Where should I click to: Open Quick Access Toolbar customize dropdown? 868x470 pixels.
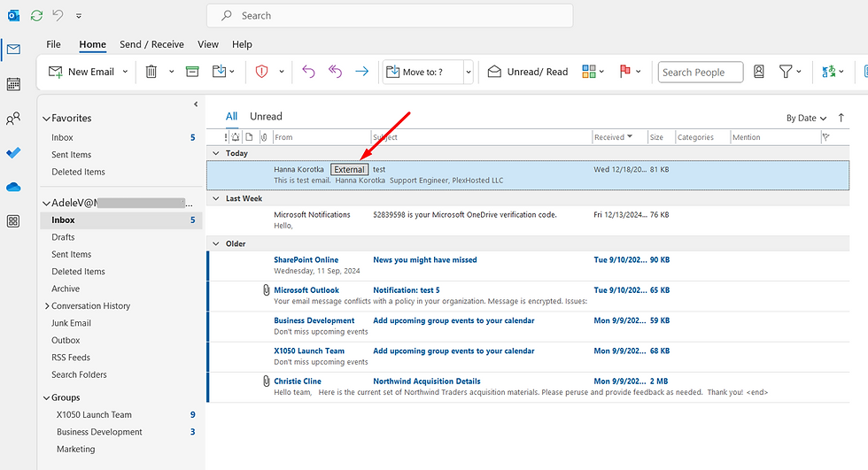tap(79, 15)
